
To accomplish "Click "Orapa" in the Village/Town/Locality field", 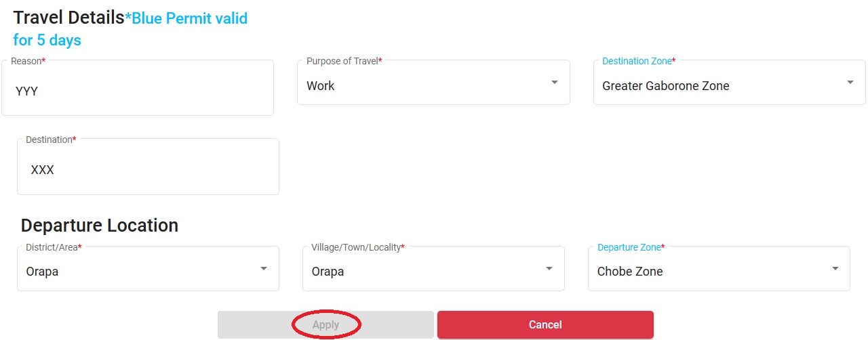I will (x=328, y=272).
